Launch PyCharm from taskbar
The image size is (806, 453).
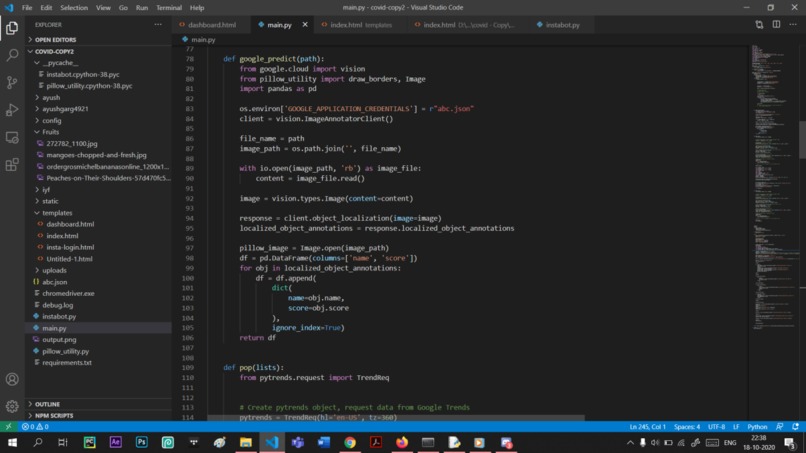point(89,443)
